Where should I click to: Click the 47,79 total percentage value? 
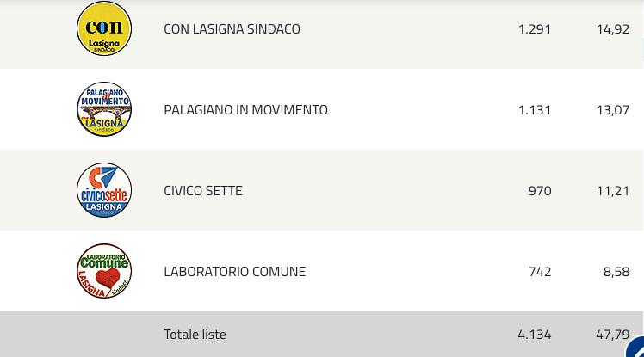pos(613,335)
